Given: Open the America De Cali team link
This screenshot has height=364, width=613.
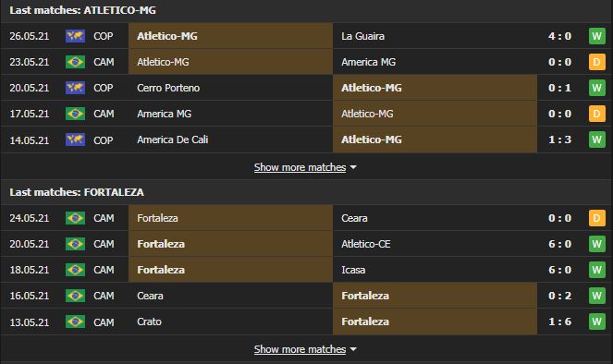Looking at the screenshot, I should 172,140.
